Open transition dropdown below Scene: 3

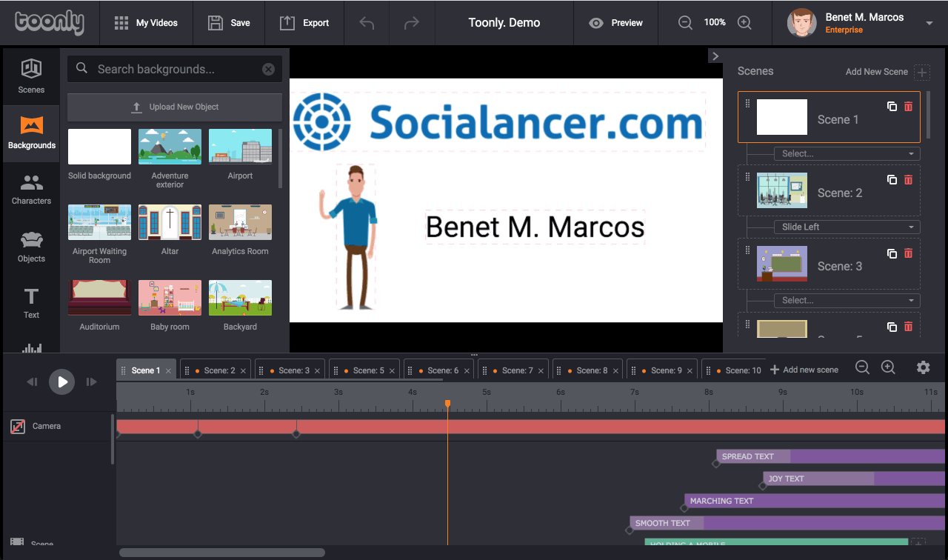pyautogui.click(x=847, y=300)
